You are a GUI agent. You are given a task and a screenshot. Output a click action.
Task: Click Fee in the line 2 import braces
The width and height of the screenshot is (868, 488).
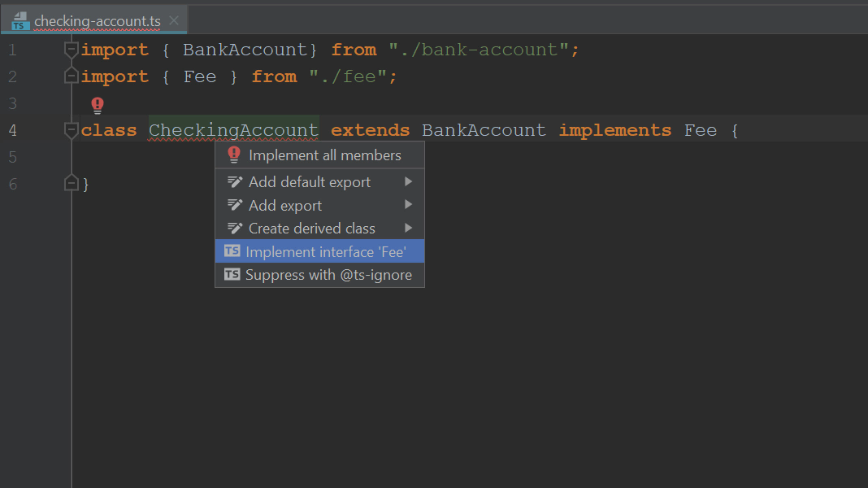tap(200, 76)
